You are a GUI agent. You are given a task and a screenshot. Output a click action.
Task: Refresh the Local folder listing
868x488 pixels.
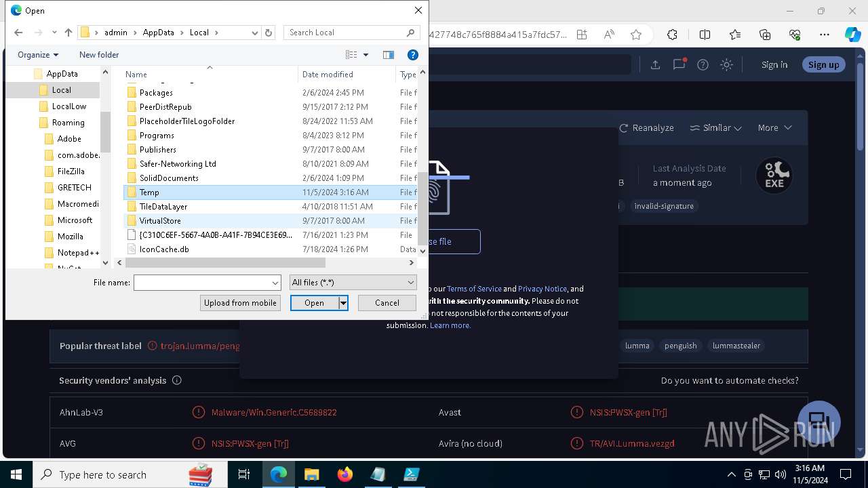(x=269, y=33)
